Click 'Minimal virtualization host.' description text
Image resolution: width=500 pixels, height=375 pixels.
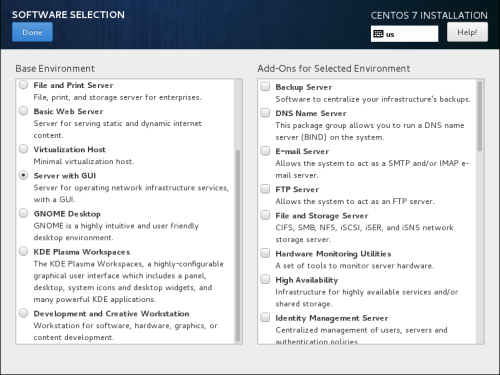tap(84, 161)
